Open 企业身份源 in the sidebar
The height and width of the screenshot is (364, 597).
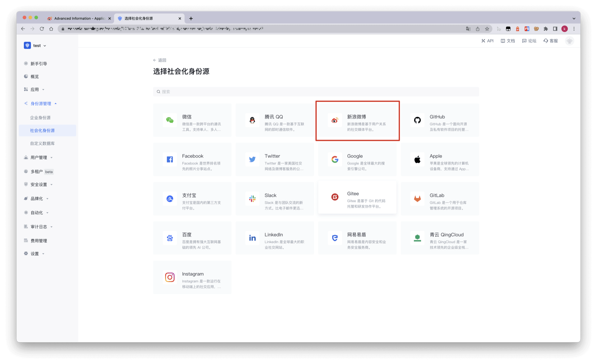[40, 118]
